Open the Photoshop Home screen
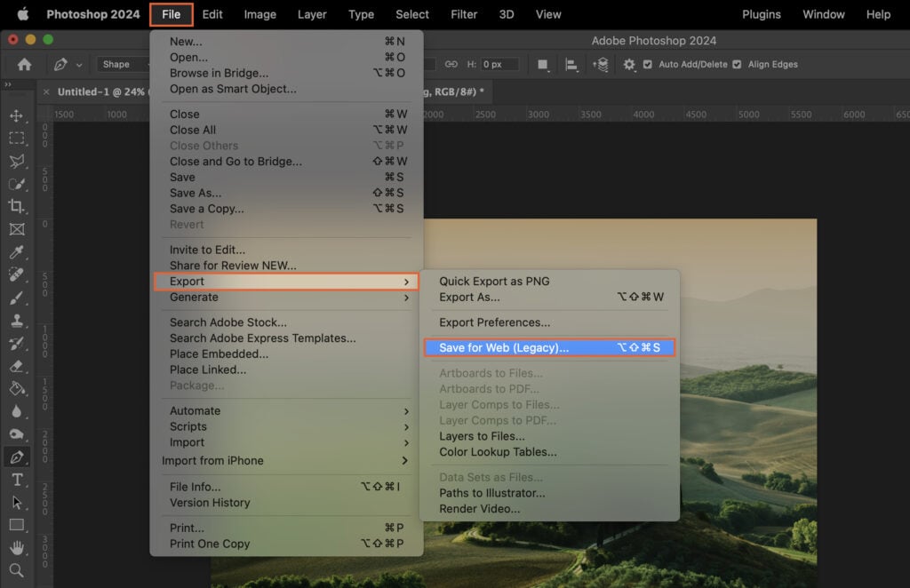 pyautogui.click(x=23, y=64)
